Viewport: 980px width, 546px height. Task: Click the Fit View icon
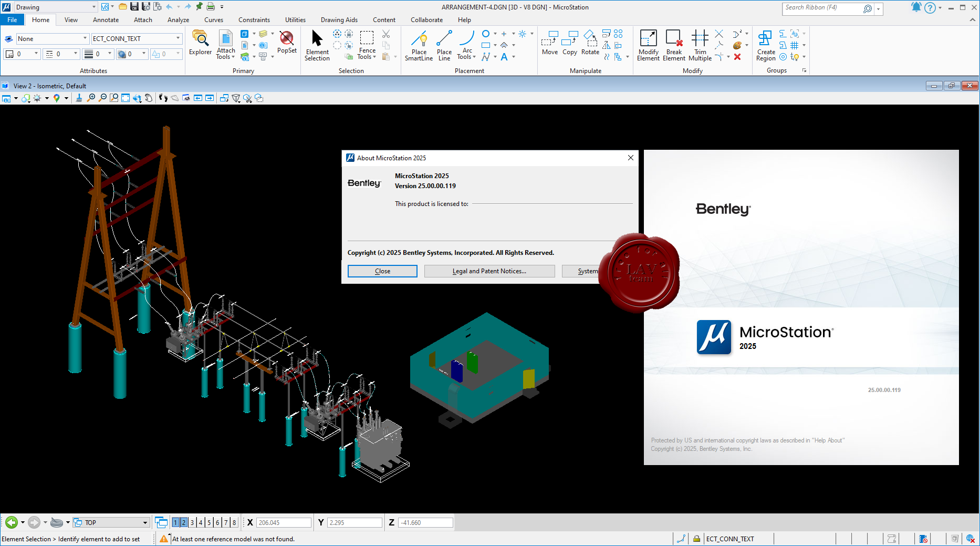[126, 98]
